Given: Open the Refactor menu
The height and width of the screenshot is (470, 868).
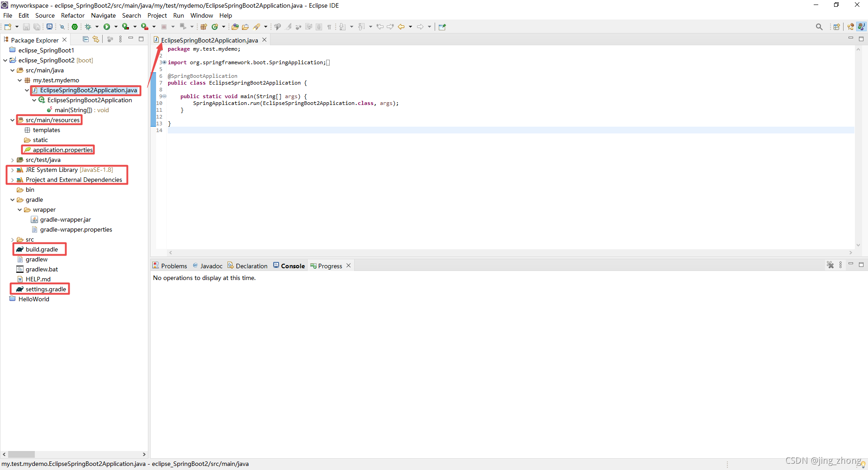Looking at the screenshot, I should click(73, 15).
